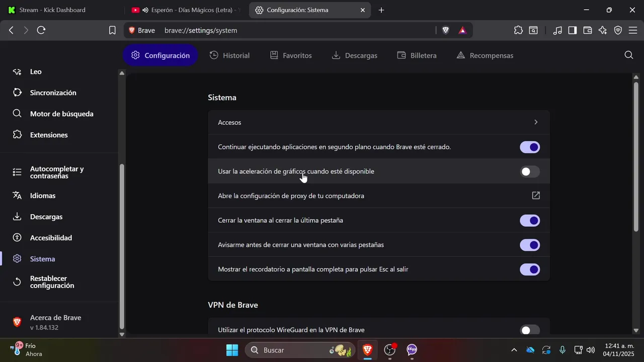Click the main page scrollbar thumb

(x=636, y=156)
